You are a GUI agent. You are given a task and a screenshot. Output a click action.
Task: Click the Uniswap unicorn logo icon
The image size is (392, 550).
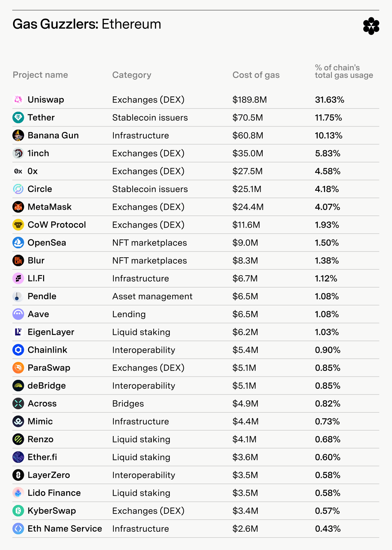coord(18,100)
